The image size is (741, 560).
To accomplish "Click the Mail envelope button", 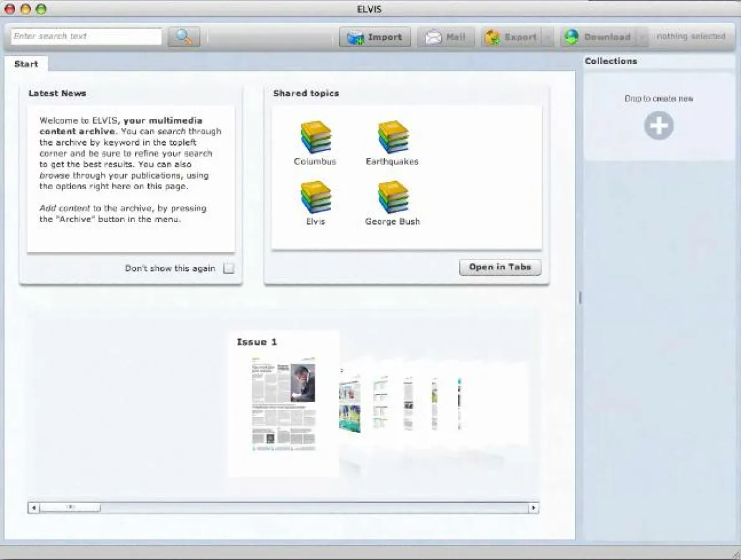I will [x=445, y=37].
